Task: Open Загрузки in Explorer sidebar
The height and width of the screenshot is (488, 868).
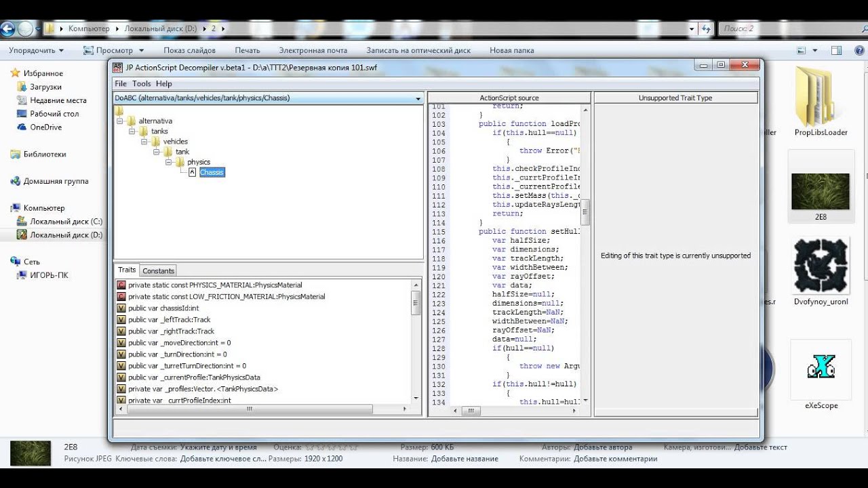Action: tap(45, 87)
